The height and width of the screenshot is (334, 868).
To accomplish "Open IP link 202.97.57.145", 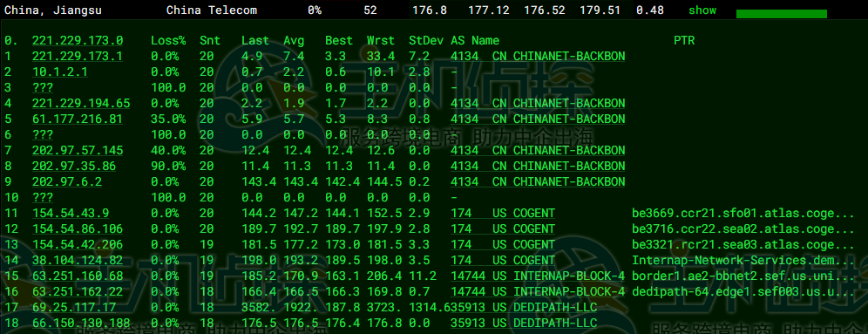I will [78, 151].
